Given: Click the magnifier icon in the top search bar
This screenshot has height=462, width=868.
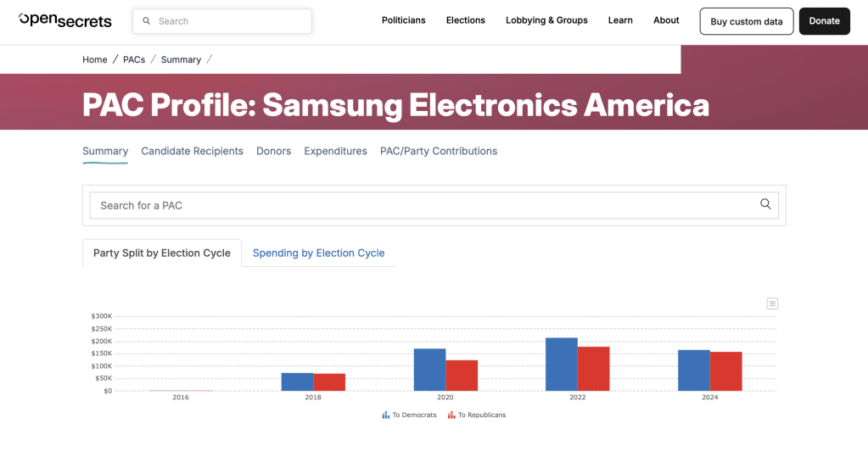Looking at the screenshot, I should (x=147, y=21).
